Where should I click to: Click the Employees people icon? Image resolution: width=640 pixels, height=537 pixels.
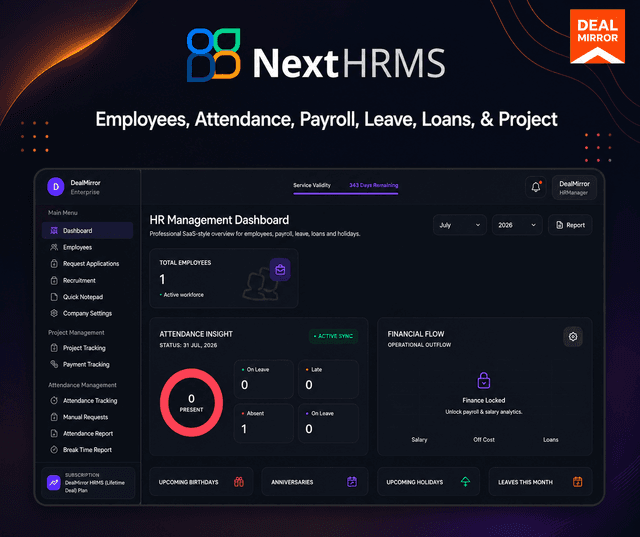point(53,247)
